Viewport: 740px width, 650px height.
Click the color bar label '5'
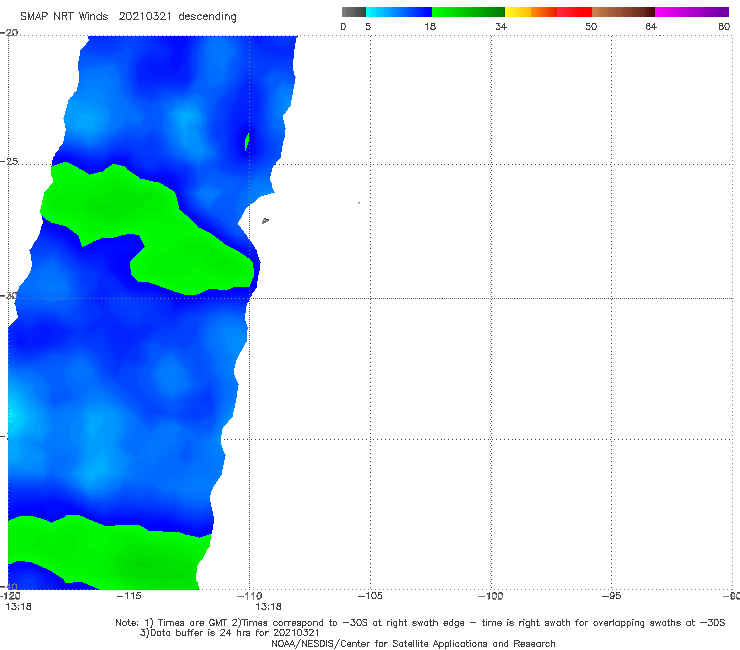click(x=368, y=26)
